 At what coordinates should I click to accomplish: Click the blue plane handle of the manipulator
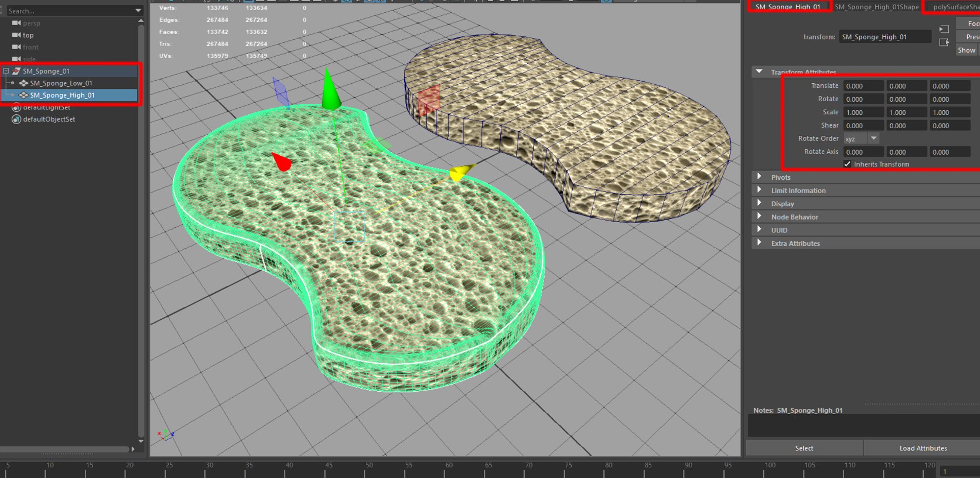point(280,92)
